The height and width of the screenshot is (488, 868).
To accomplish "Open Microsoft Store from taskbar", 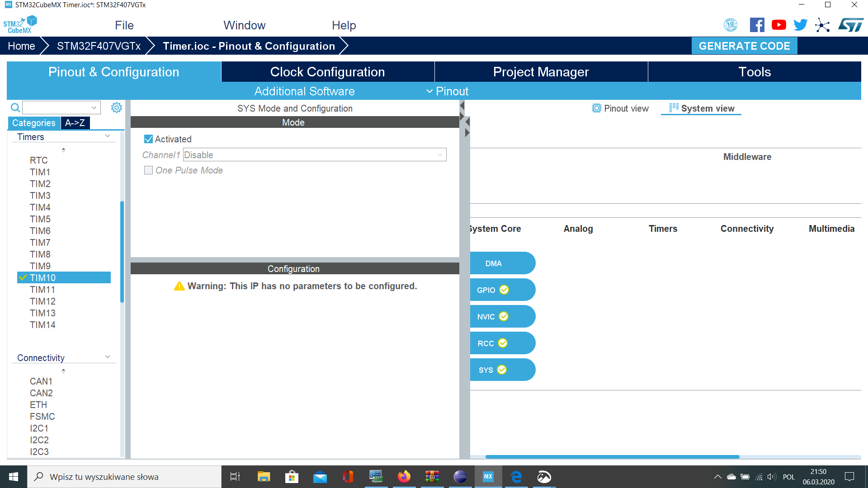I will click(x=292, y=477).
